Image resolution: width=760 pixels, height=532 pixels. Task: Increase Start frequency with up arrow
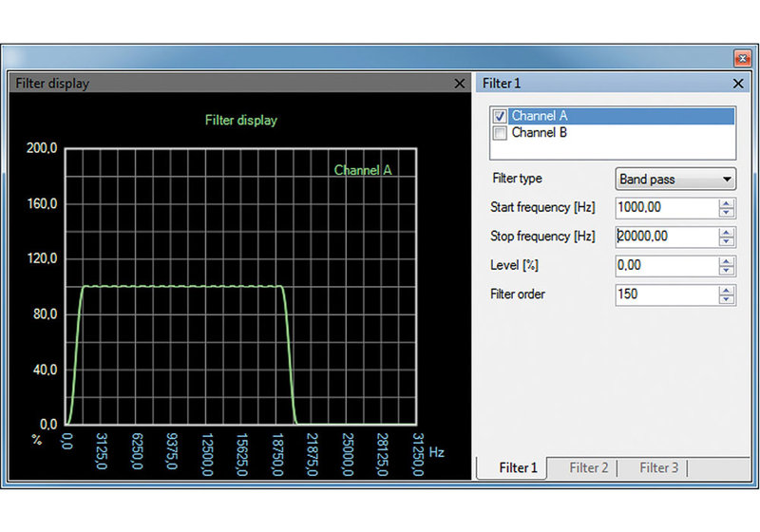coord(726,203)
